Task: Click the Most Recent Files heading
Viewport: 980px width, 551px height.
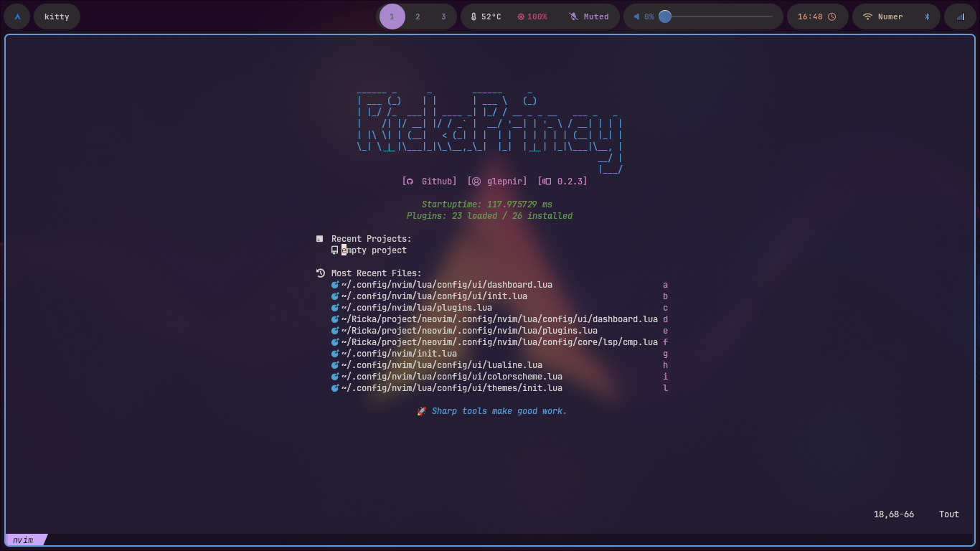Action: pyautogui.click(x=377, y=273)
